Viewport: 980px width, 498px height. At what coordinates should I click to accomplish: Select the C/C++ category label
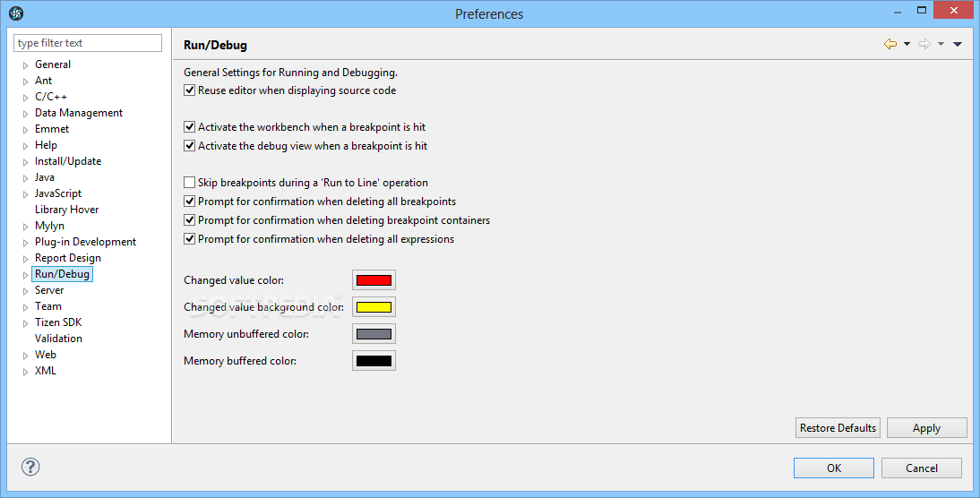click(51, 96)
